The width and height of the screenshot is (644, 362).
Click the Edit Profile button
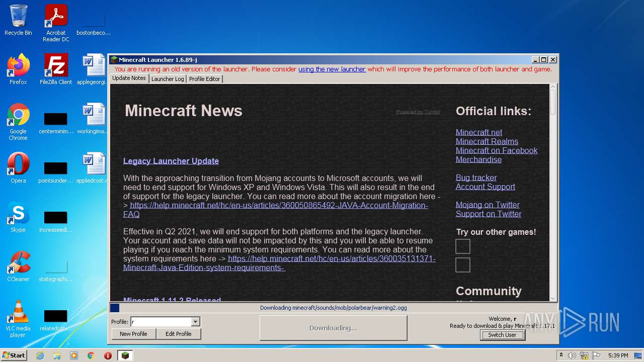coord(179,334)
